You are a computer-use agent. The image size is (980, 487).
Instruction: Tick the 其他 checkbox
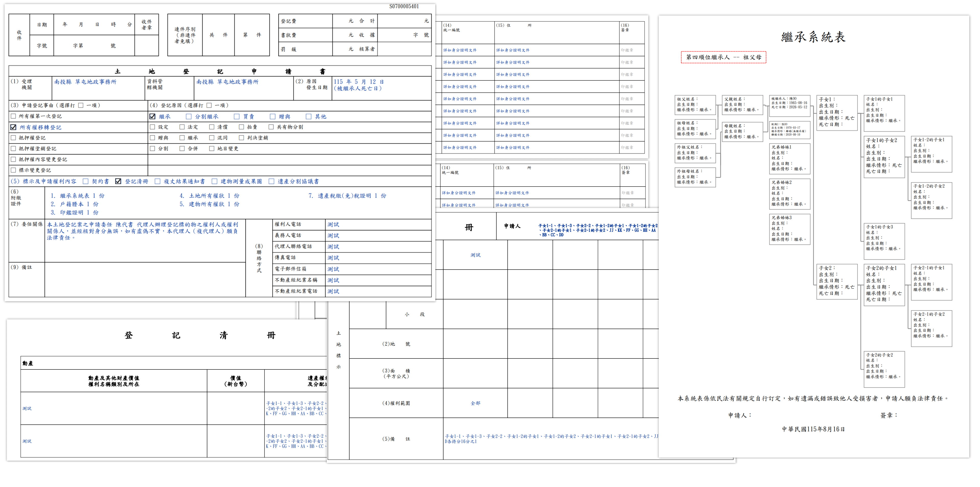point(308,117)
